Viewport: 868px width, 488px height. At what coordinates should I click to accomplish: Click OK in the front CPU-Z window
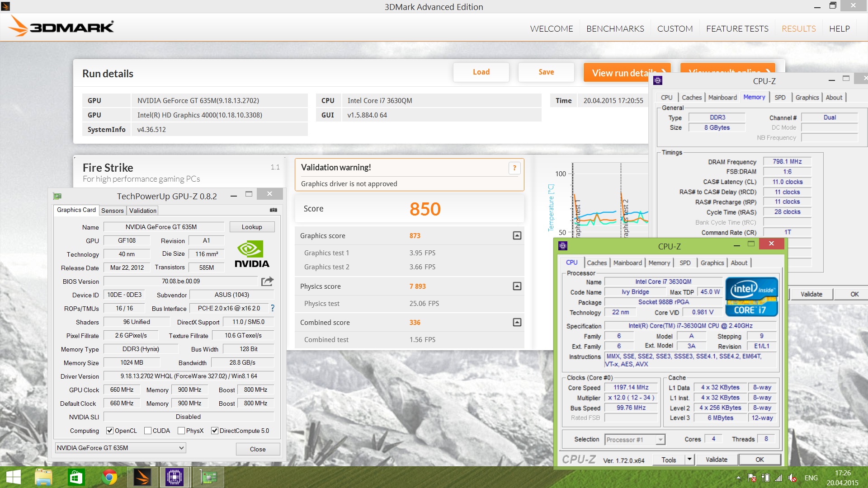point(759,460)
